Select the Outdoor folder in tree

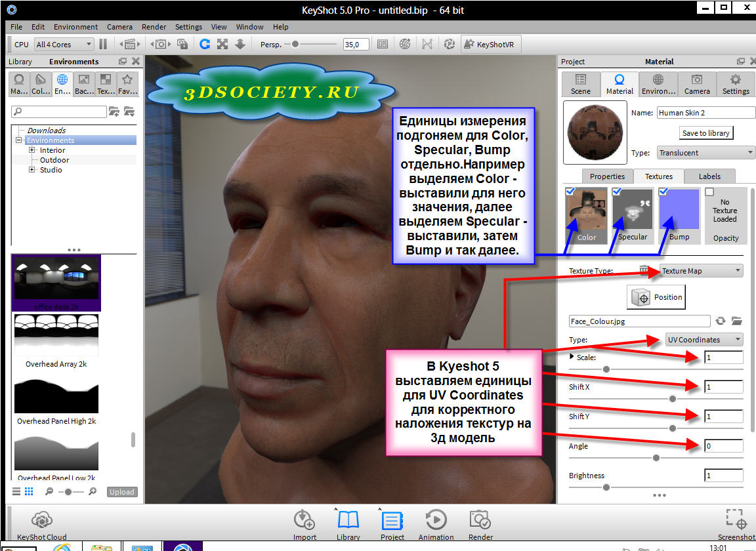pyautogui.click(x=54, y=160)
